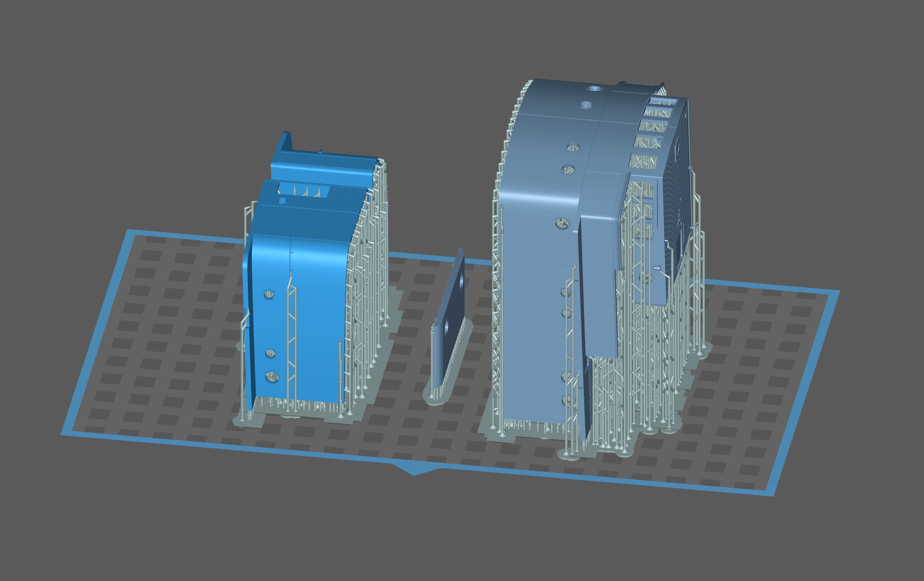
Task: Click the round hole in small middle plate
Action: (461, 282)
